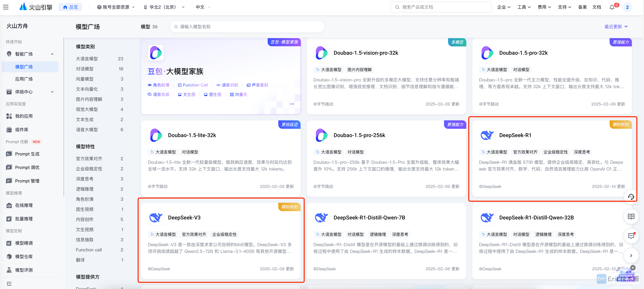
Task: Open the notification bell
Action: click(612, 7)
